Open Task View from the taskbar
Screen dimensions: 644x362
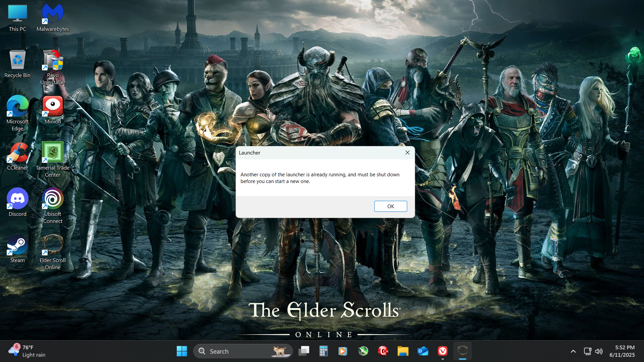pyautogui.click(x=304, y=351)
